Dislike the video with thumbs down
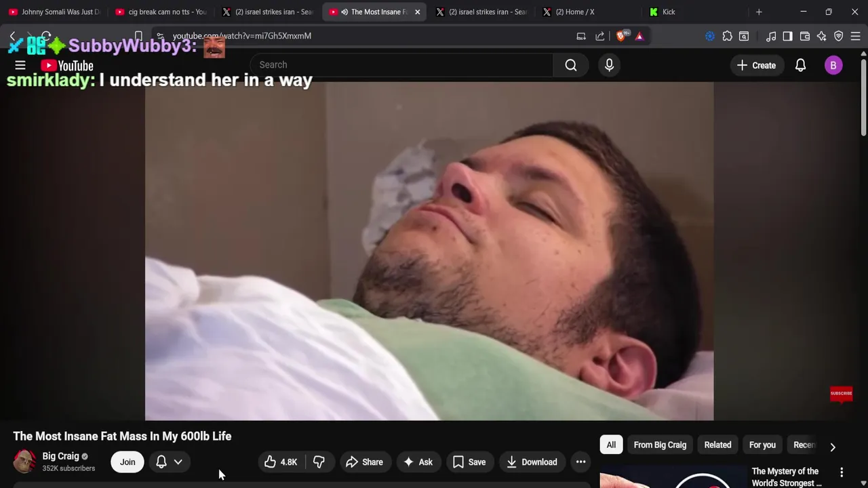Screen dimensions: 868x488 (x=319, y=462)
